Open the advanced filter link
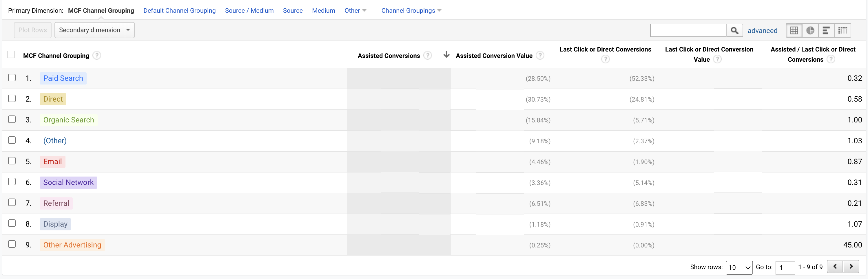 click(762, 31)
